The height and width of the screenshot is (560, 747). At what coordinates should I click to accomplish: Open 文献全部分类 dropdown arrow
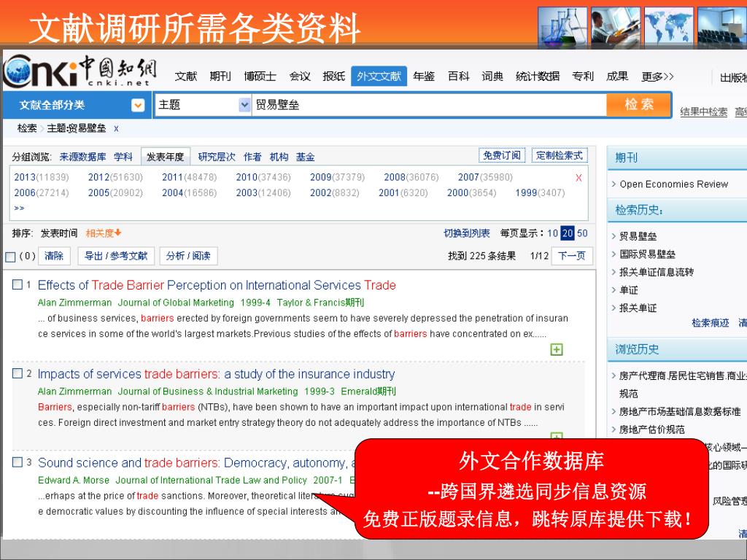pyautogui.click(x=138, y=105)
